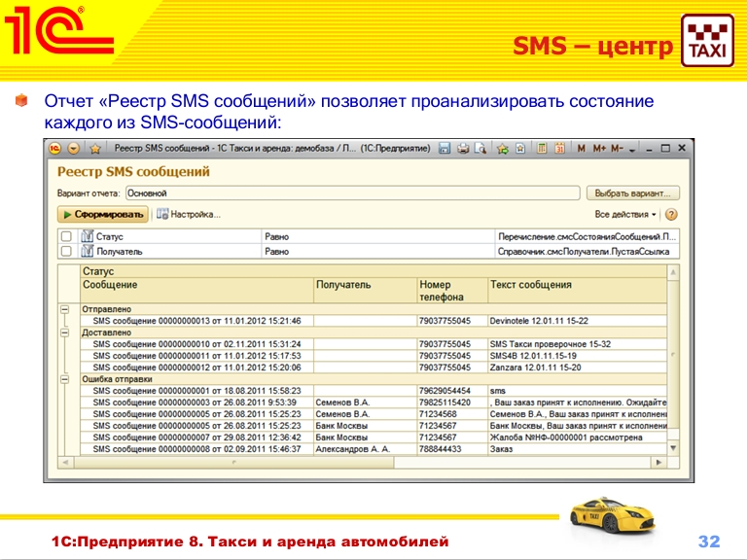Collapse the Ошибка отправки group

pos(66,379)
